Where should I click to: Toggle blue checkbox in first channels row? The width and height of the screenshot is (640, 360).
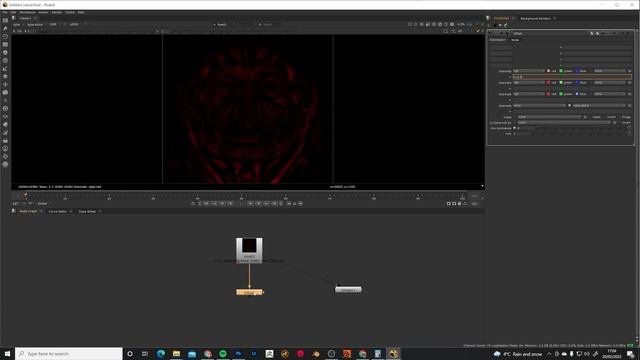[577, 71]
